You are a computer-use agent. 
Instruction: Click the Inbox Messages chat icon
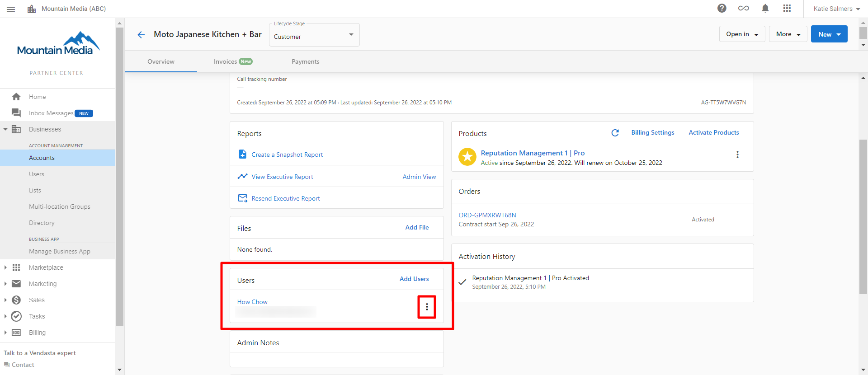point(16,113)
